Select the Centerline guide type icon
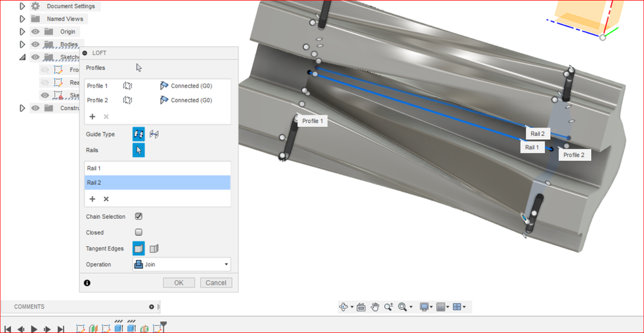The image size is (644, 333). (154, 134)
